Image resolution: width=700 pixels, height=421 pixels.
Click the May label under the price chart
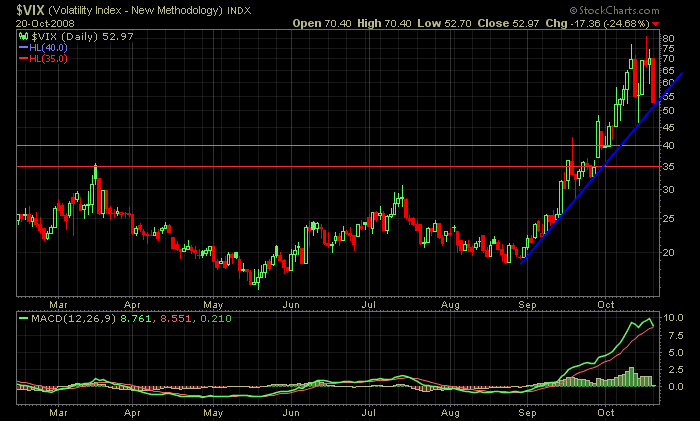point(213,304)
